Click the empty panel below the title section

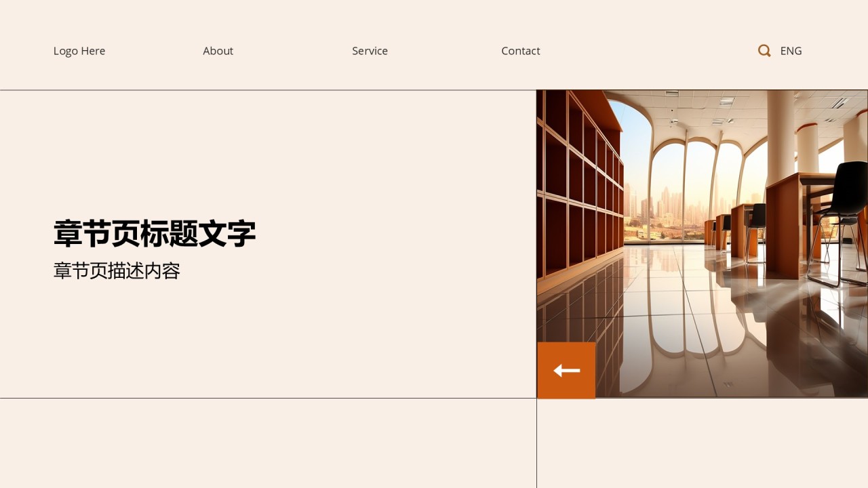(x=268, y=443)
